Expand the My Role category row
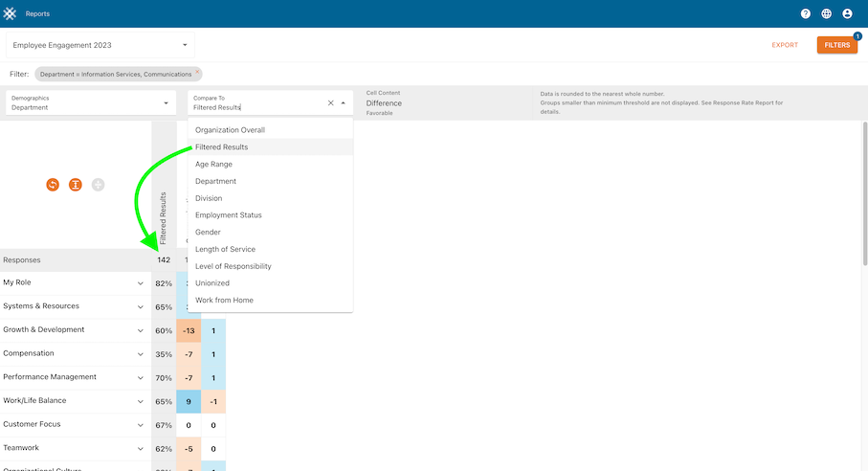Screen dimensions: 868x471 [141, 283]
